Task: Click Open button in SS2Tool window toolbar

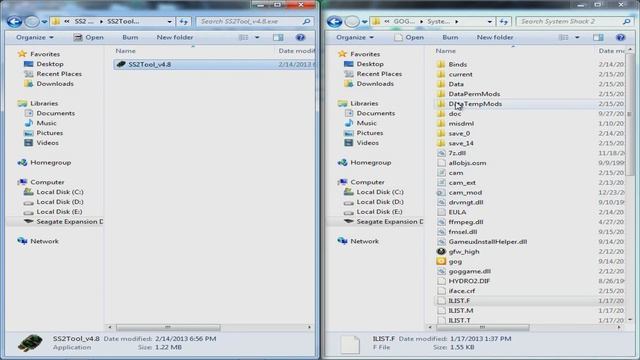Action: 88,37
